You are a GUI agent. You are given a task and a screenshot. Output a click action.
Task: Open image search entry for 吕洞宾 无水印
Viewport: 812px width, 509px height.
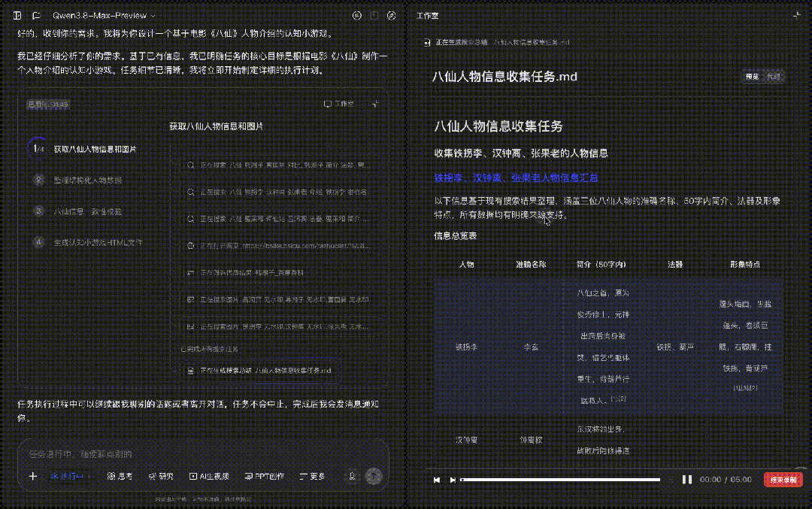pyautogui.click(x=278, y=299)
